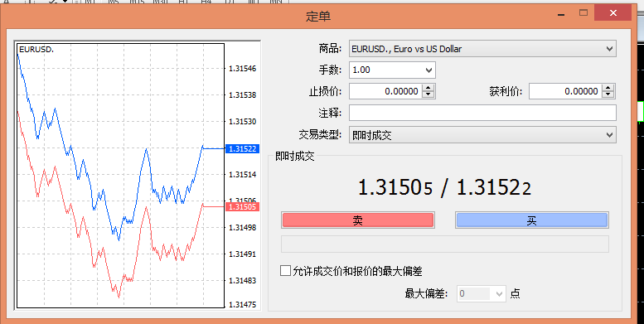644x324 pixels.
Task: Click the empty status bar under Sell/Buy
Action: tap(445, 244)
